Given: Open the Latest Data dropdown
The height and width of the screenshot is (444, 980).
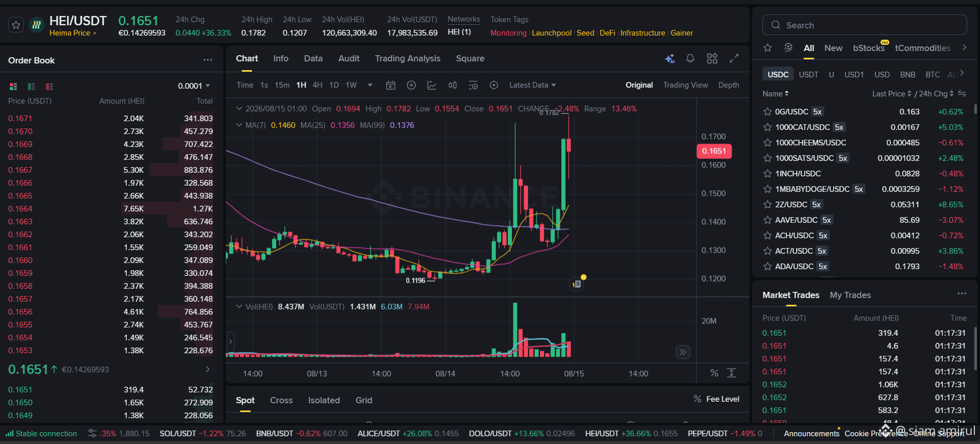Looking at the screenshot, I should coord(533,85).
